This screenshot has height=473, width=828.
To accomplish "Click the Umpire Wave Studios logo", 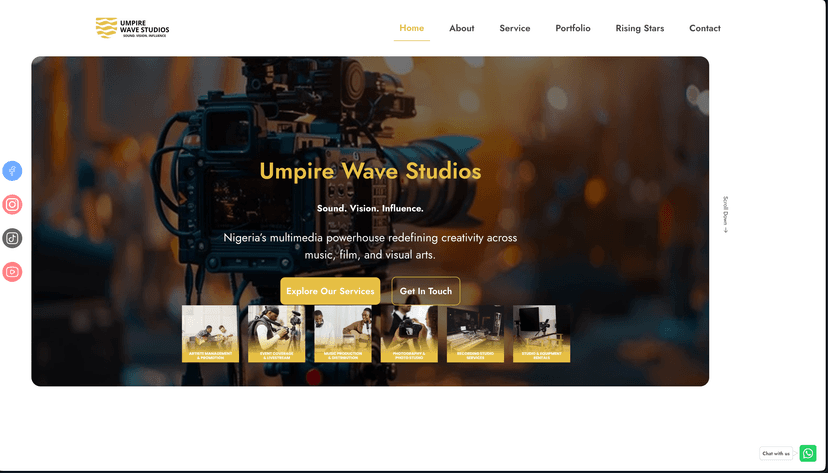I will [x=133, y=28].
